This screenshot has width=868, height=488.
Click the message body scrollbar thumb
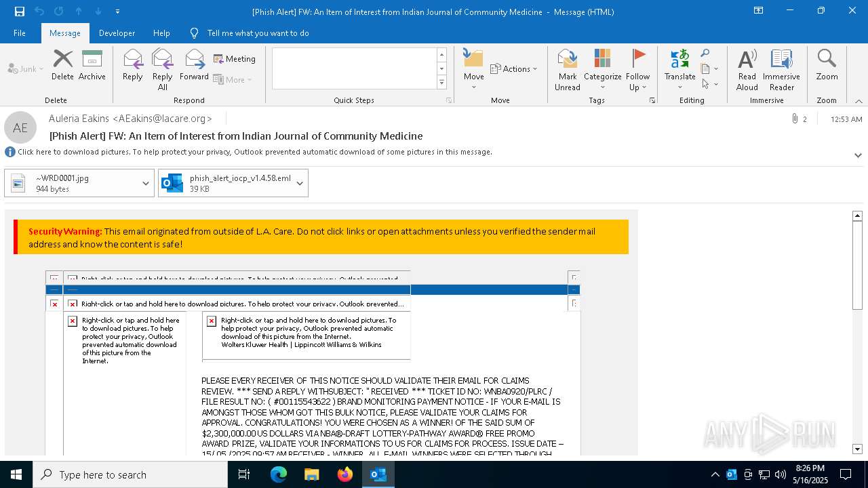pos(857,266)
